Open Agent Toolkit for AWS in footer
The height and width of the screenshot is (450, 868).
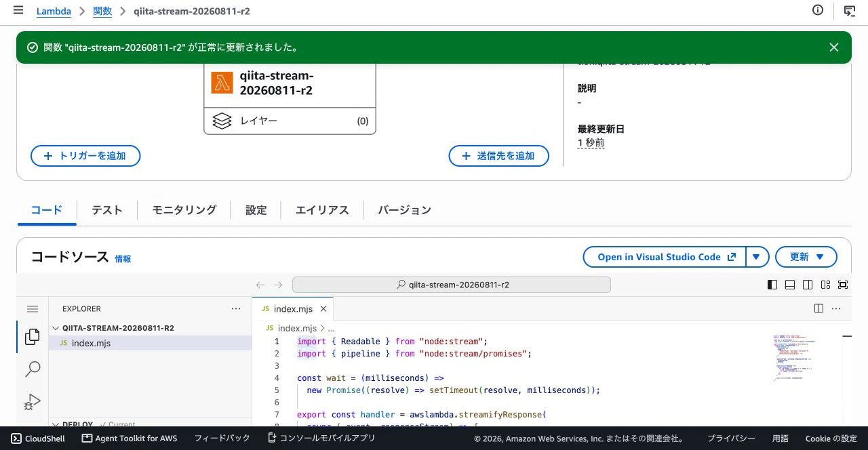point(130,438)
